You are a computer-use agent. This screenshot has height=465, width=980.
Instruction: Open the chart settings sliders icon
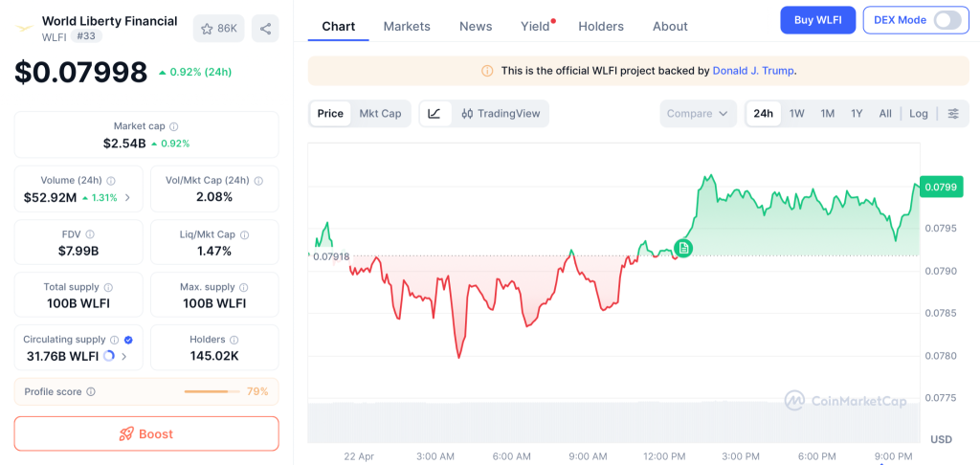pyautogui.click(x=953, y=114)
